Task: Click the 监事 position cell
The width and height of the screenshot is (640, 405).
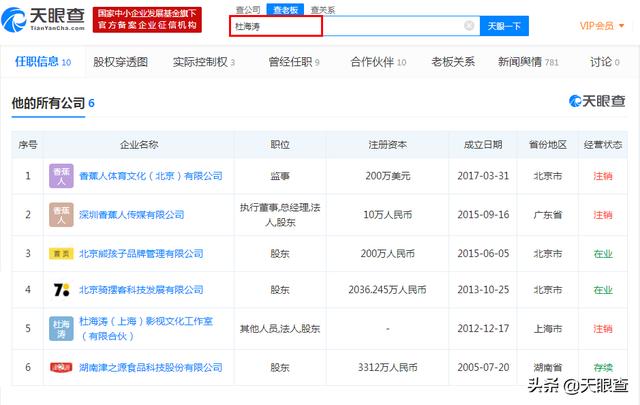Action: pyautogui.click(x=280, y=176)
